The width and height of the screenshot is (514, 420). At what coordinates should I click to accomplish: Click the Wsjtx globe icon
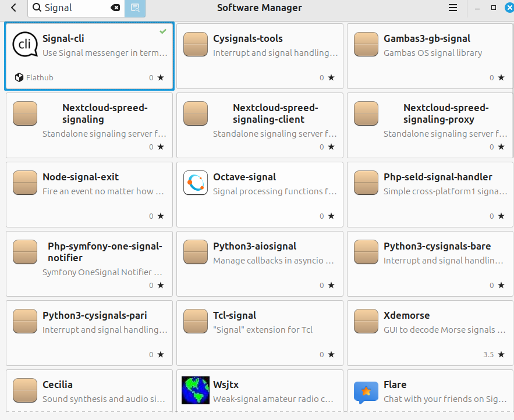[196, 390]
